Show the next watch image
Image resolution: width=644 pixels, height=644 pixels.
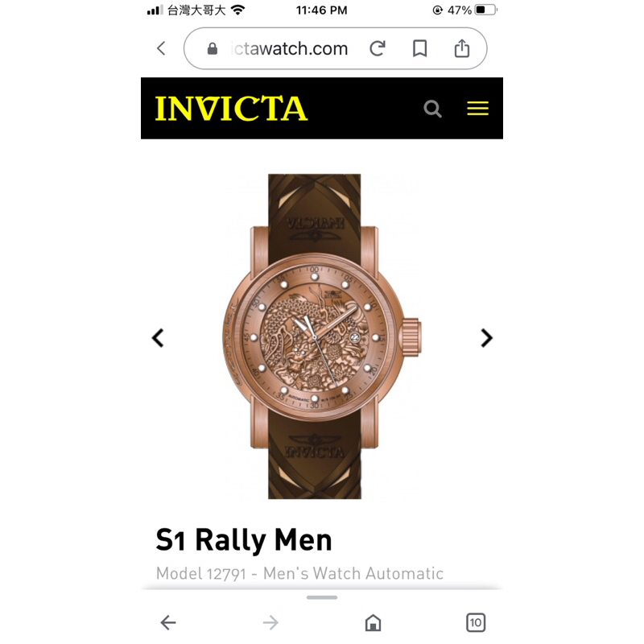click(487, 338)
